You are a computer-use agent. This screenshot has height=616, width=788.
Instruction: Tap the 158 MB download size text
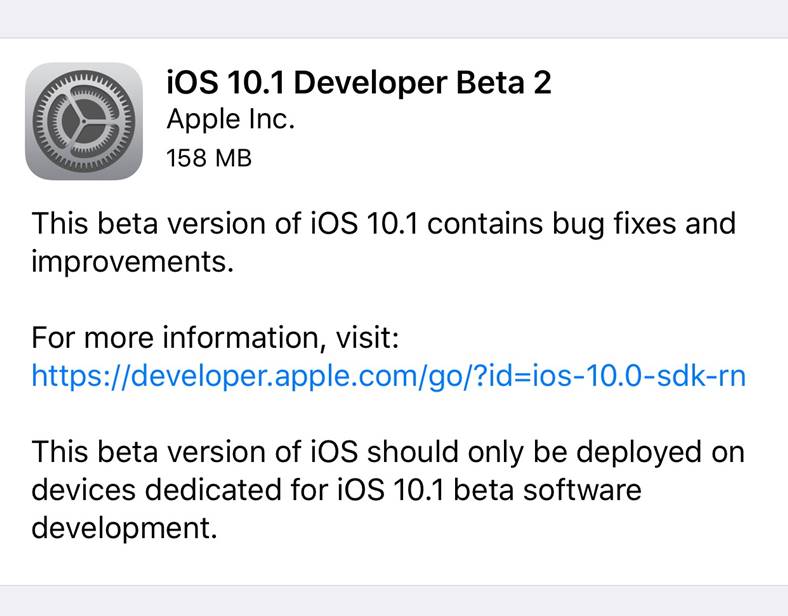point(208,157)
